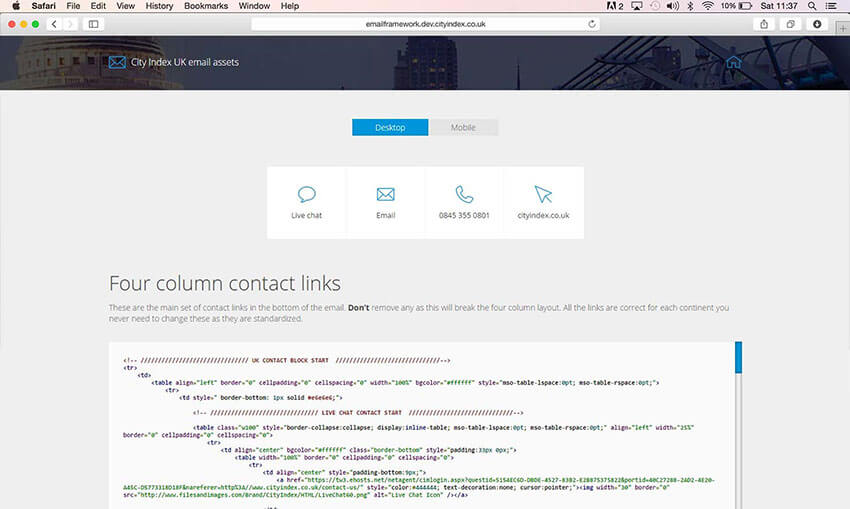Click the code block blue scrollbar
Image resolution: width=850 pixels, height=509 pixels.
coord(738,358)
